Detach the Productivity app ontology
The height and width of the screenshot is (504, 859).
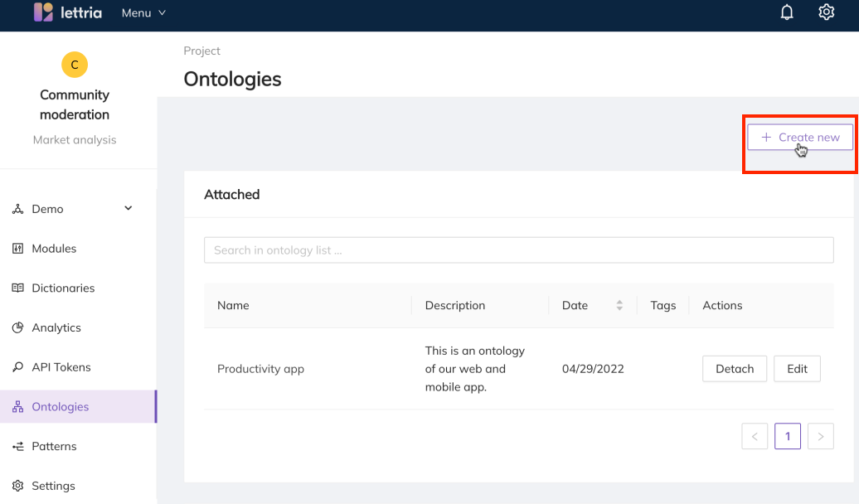pos(735,369)
